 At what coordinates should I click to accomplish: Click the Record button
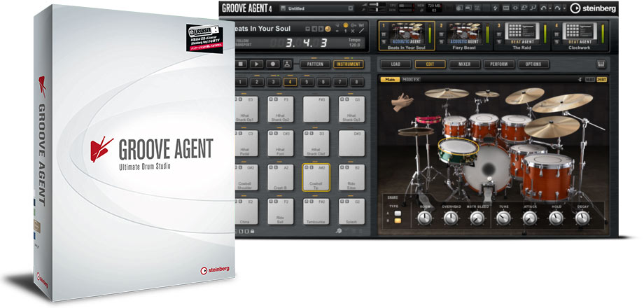272,64
